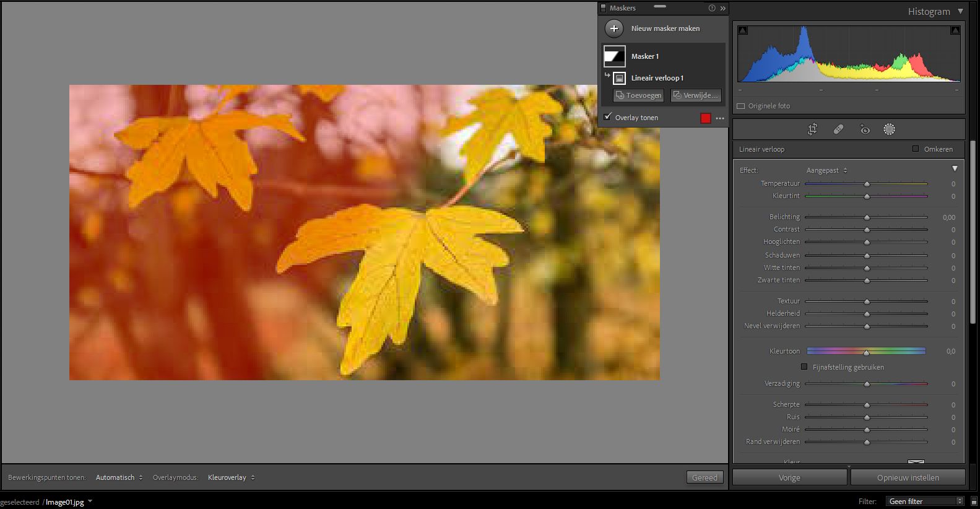Screen dimensions: 980x509
Task: Click the Toevoegen button
Action: (x=638, y=95)
